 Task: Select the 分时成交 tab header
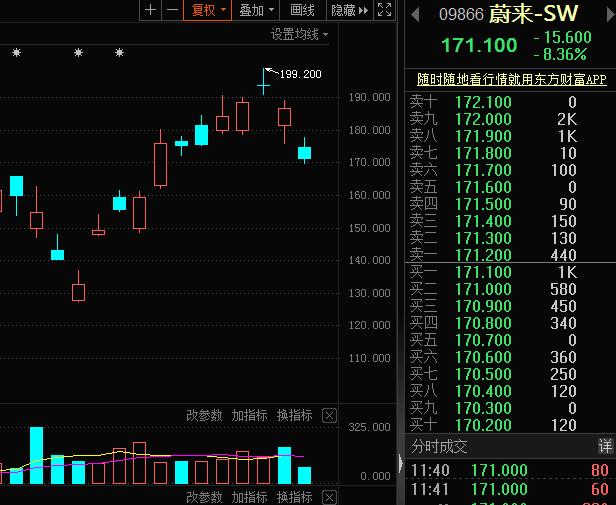coord(439,446)
